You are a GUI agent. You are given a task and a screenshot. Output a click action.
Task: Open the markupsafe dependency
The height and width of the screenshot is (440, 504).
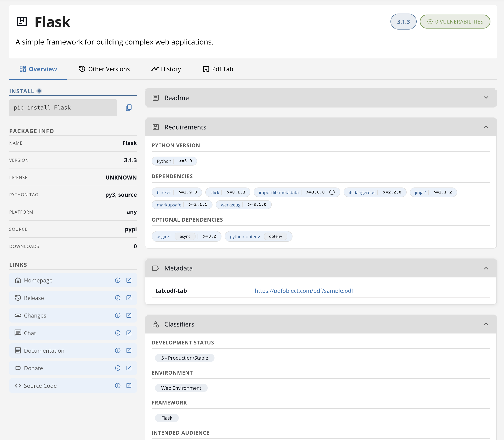click(x=182, y=204)
